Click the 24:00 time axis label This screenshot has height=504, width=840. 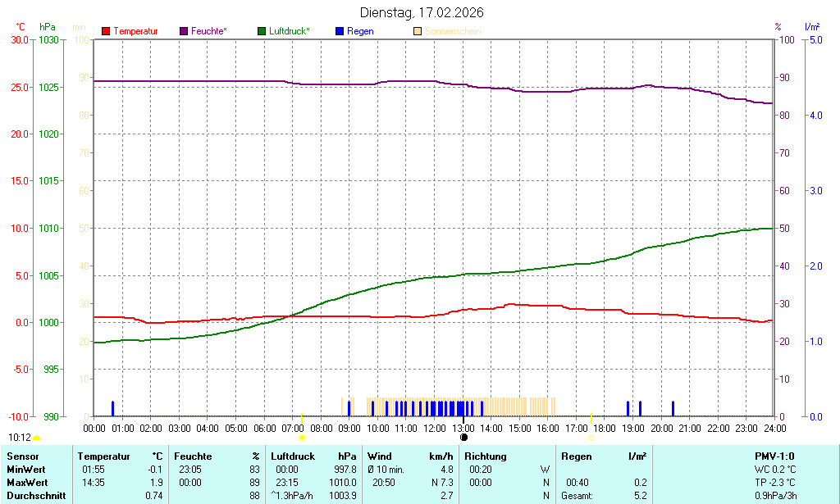pos(774,428)
